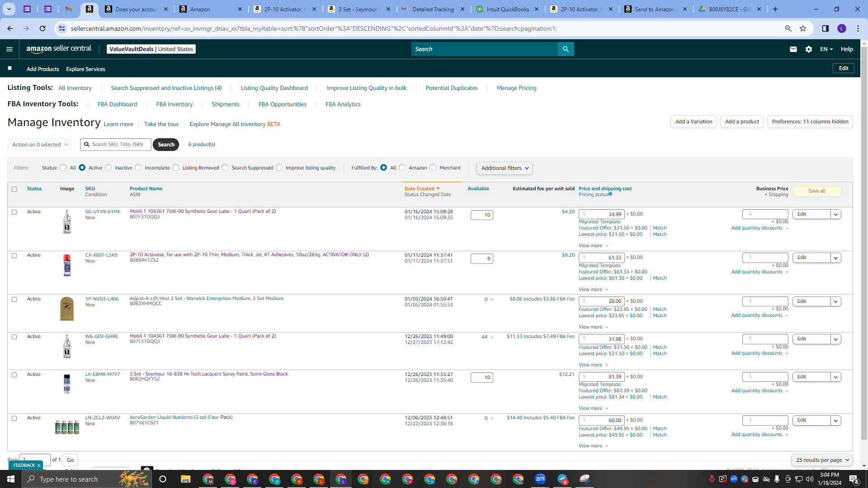
Task: Reload the page with the refresh icon
Action: pos(42,28)
